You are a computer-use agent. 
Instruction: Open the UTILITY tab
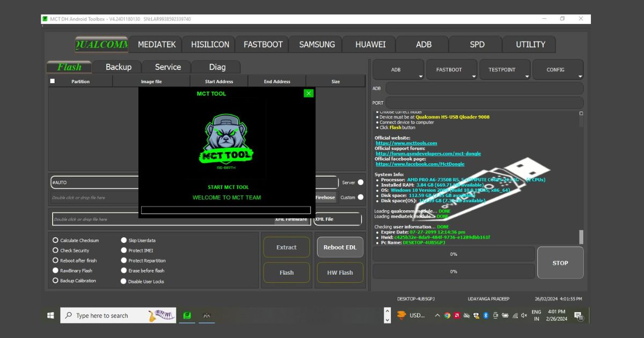[530, 45]
